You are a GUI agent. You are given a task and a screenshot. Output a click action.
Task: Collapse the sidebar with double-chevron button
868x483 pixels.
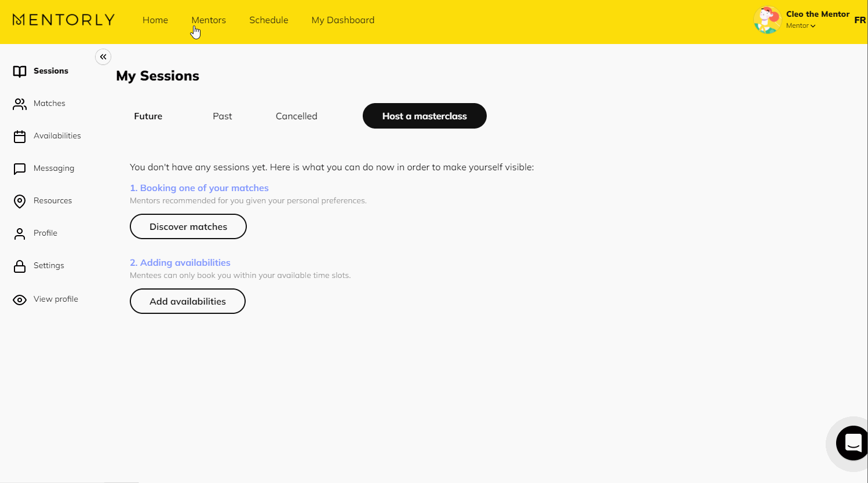pyautogui.click(x=103, y=57)
